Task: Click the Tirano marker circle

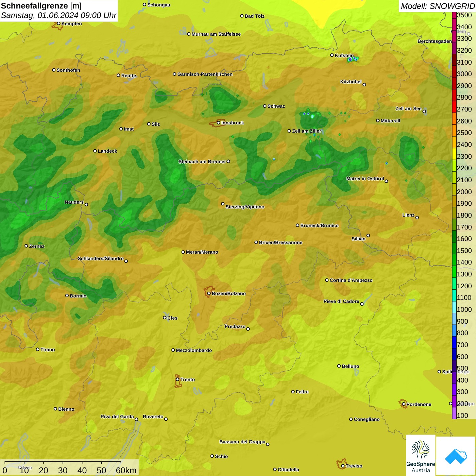Action: tap(38, 349)
